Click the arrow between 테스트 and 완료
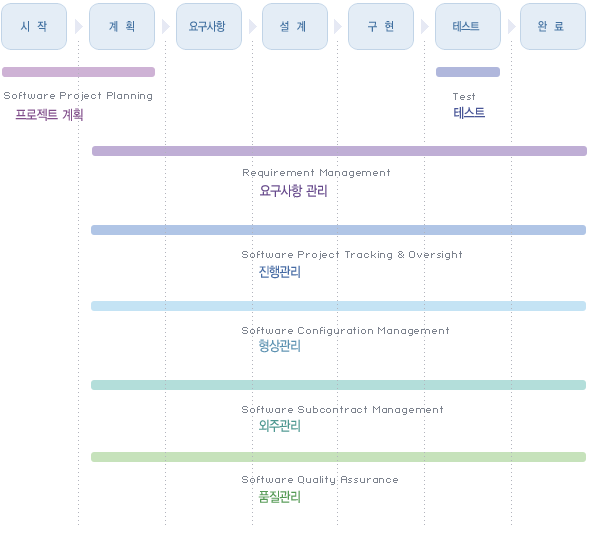 click(x=512, y=27)
